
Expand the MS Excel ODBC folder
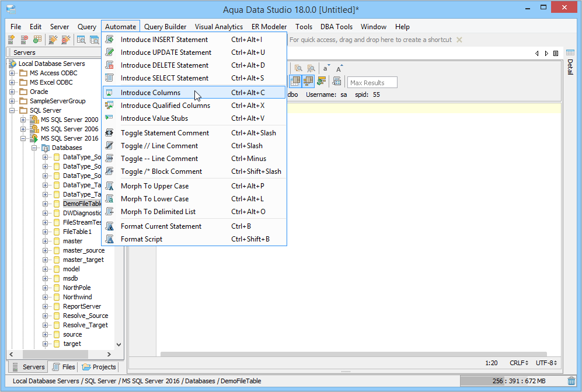12,82
